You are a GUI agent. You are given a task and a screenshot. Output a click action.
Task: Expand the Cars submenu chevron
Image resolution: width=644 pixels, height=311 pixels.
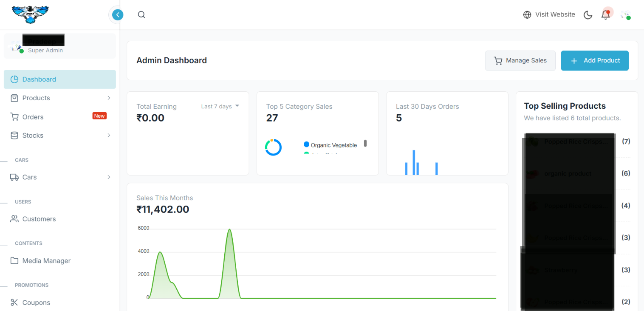click(x=109, y=177)
